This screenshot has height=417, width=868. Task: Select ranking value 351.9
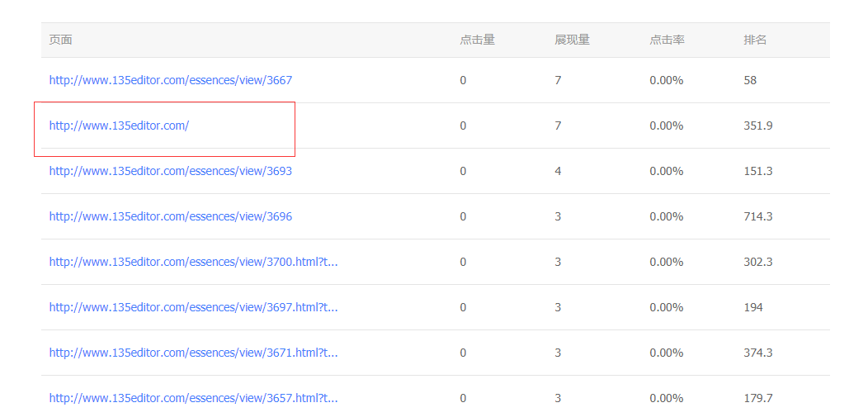click(x=757, y=126)
